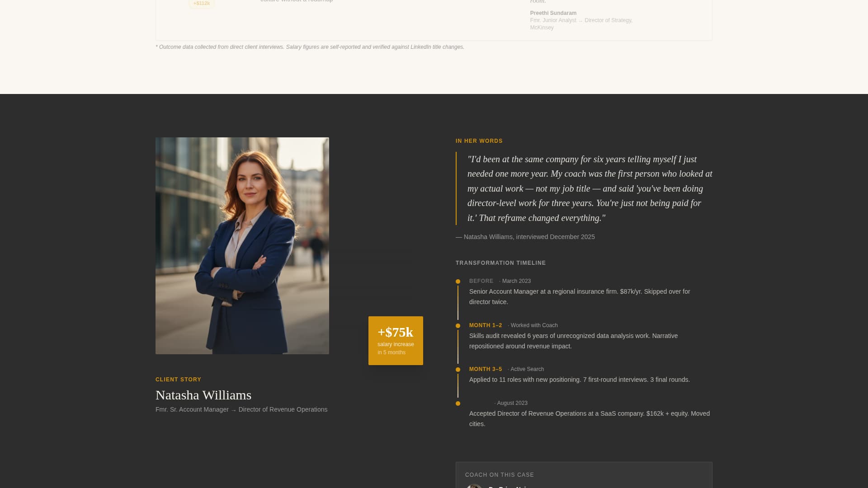Click the MONTH 3–5 timeline dot

[458, 370]
